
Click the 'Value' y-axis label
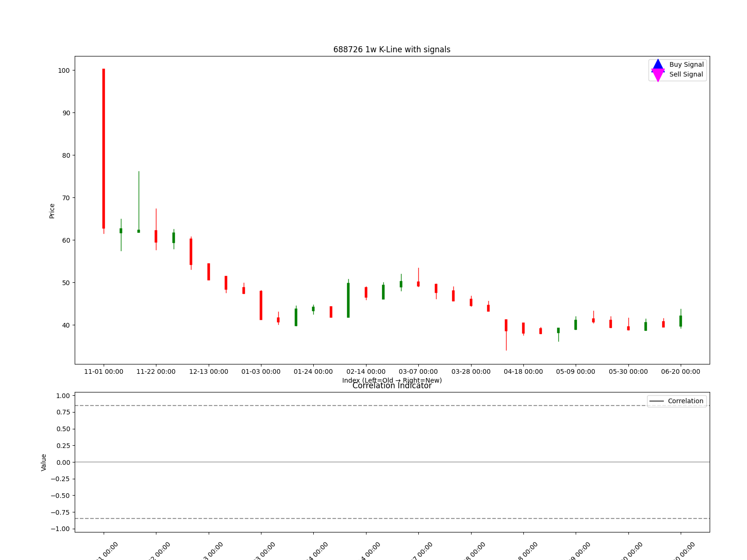[44, 462]
